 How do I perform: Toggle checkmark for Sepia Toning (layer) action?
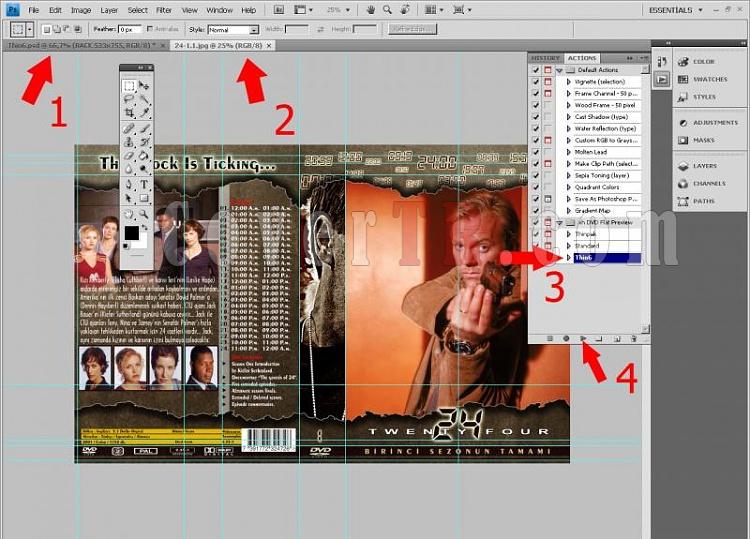coord(536,176)
